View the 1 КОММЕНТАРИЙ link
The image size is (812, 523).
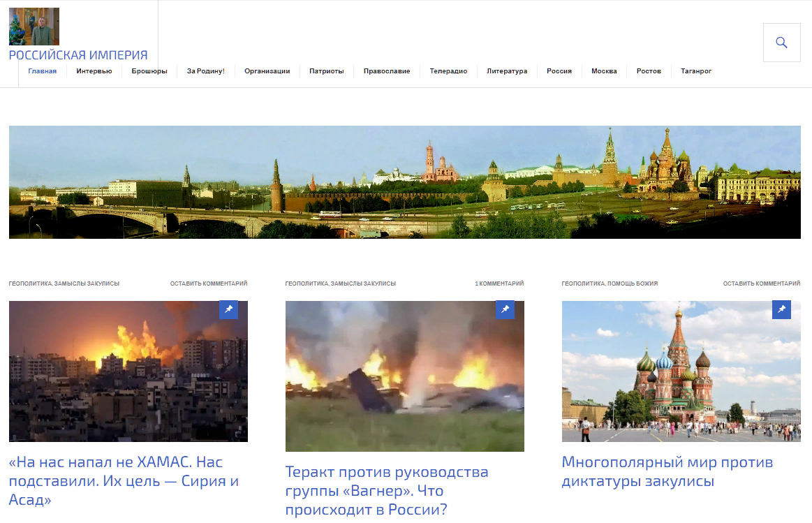click(x=499, y=283)
